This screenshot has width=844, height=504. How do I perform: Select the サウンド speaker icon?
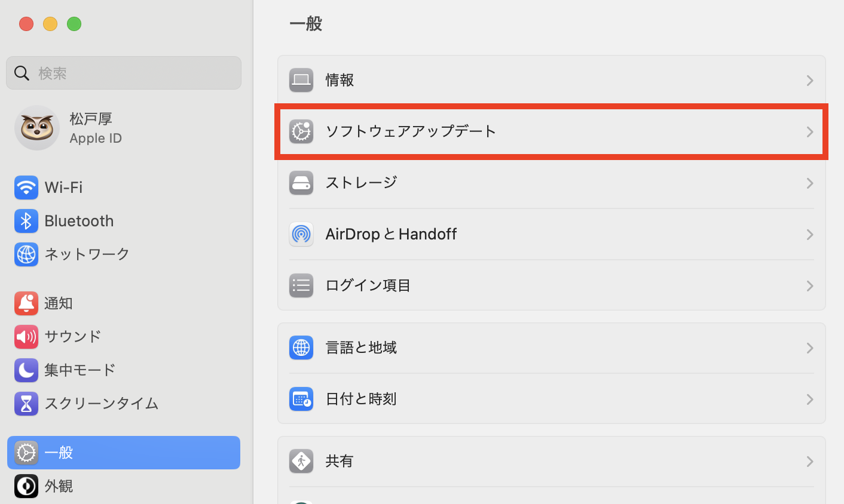coord(26,336)
